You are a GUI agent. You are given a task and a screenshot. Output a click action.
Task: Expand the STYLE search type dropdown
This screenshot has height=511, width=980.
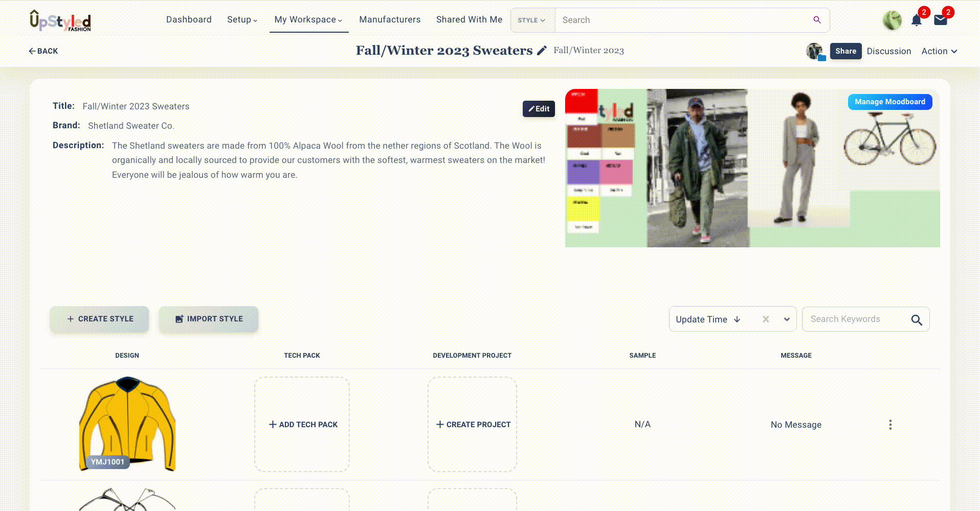(x=532, y=20)
